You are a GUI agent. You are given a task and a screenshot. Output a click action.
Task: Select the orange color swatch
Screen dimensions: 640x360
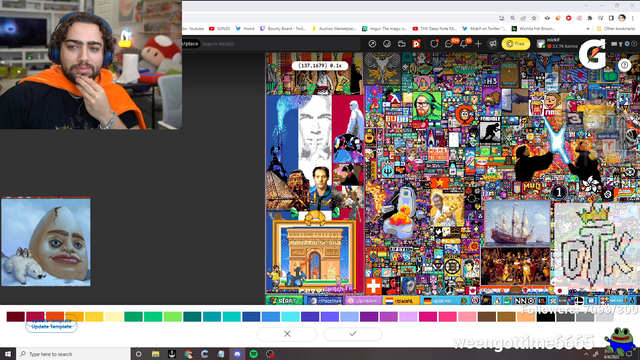tap(74, 317)
